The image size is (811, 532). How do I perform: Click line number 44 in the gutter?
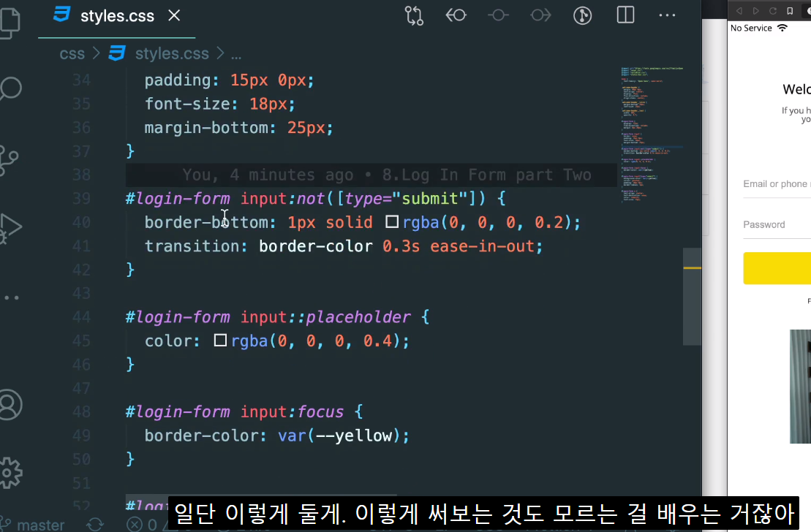point(81,317)
